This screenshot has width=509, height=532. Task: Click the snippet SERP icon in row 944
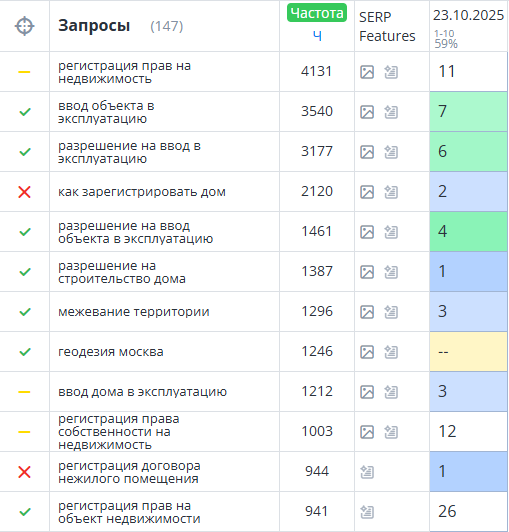pos(367,472)
